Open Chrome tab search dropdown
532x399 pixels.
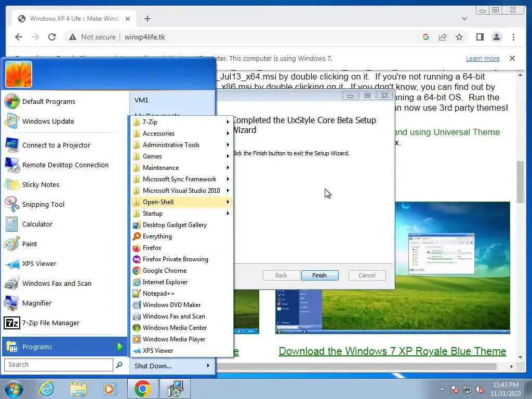pyautogui.click(x=464, y=19)
